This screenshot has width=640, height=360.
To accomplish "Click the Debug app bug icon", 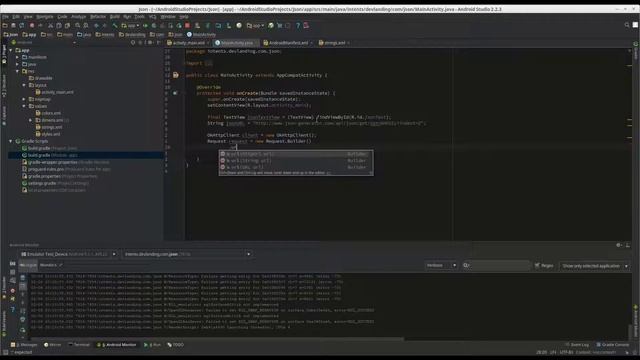I will pos(154,25).
